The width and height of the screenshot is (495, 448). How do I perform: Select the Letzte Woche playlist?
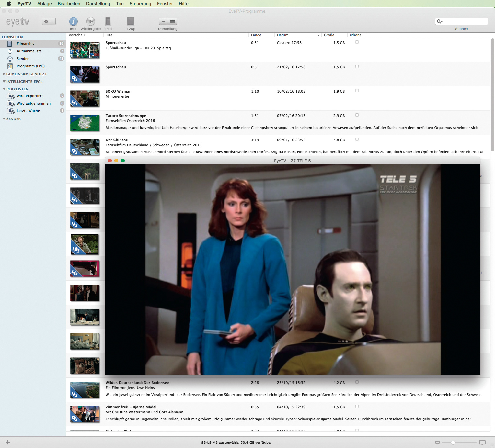point(28,111)
